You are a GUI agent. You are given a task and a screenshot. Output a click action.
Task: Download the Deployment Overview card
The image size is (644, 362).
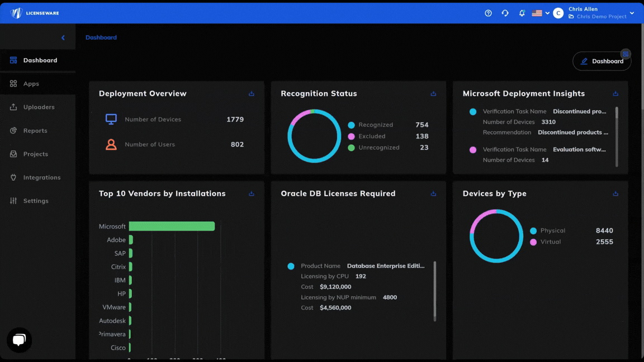[x=252, y=94]
